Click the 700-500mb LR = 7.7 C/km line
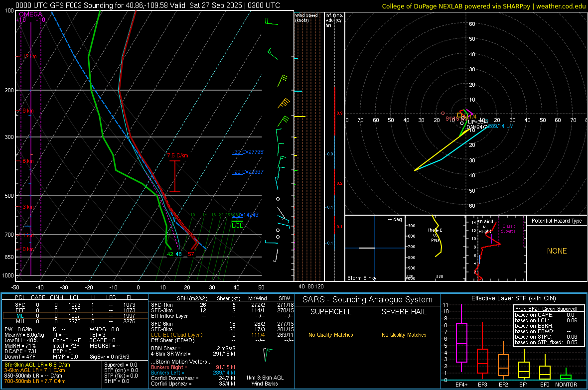588x390 pixels. pos(35,381)
